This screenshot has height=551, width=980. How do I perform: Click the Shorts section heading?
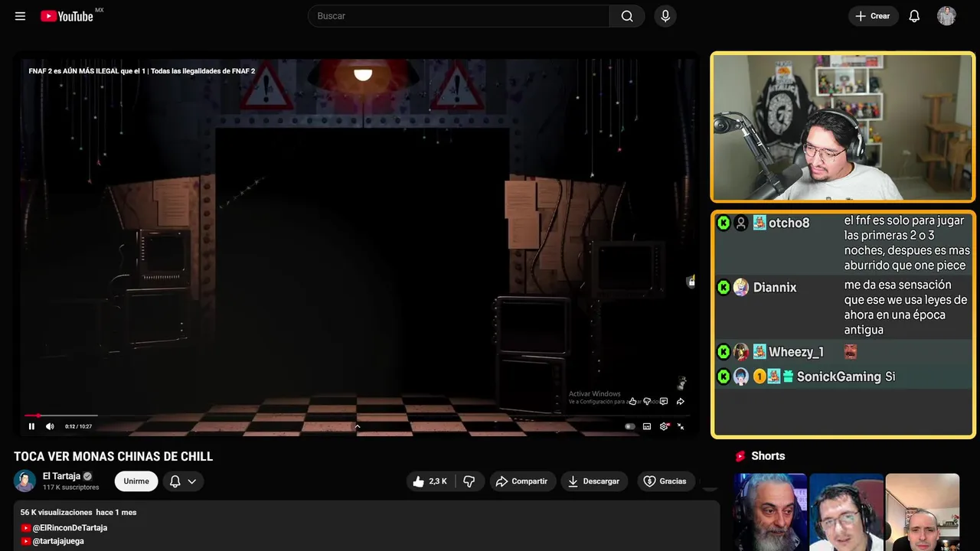(768, 456)
